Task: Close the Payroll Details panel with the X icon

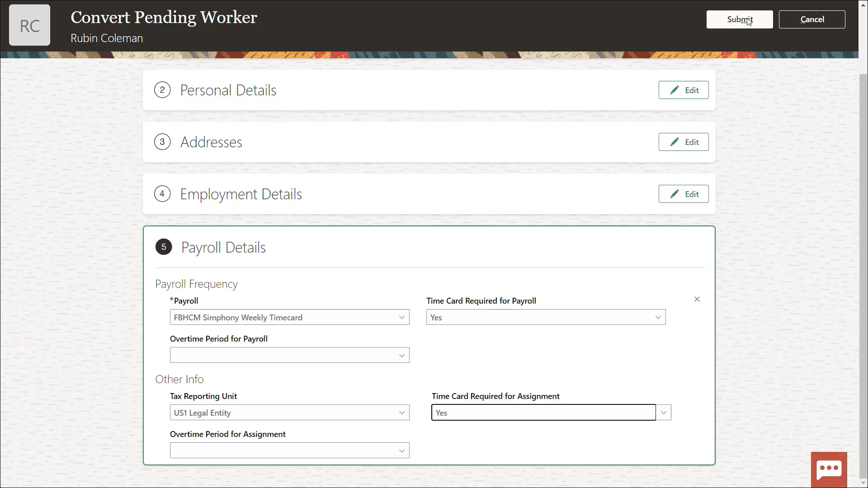Action: point(697,299)
